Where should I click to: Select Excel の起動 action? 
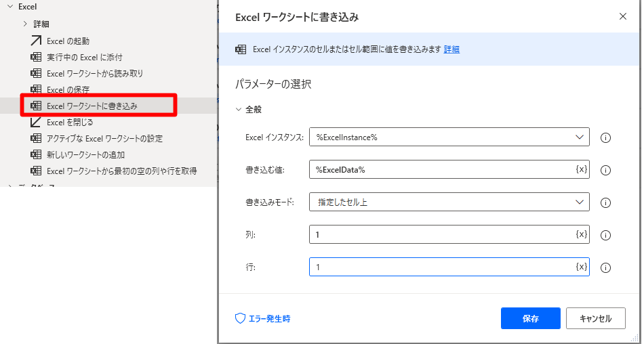point(68,41)
